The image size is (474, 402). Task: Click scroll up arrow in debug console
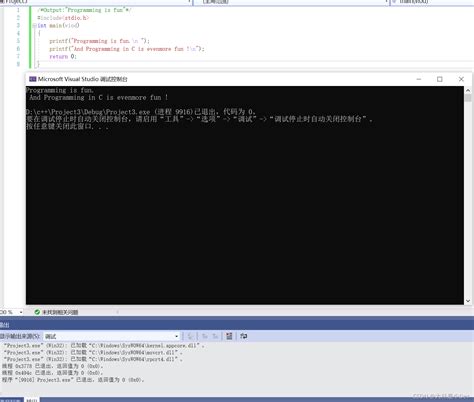[468, 90]
